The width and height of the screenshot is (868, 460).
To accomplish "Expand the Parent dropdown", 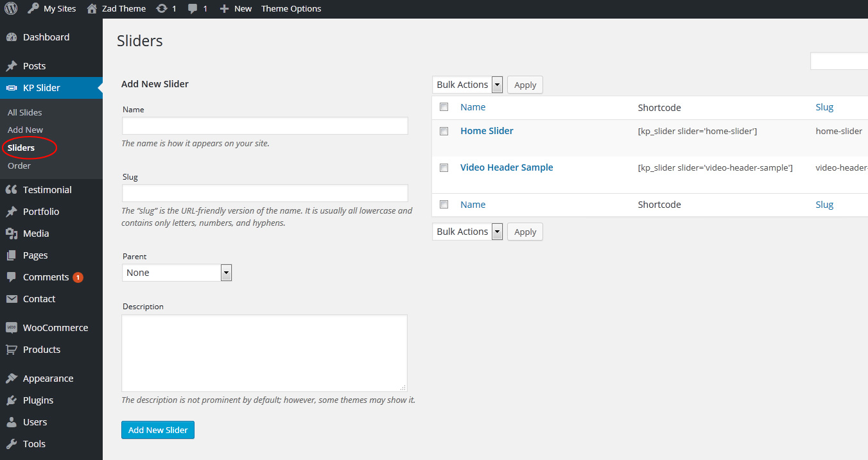I will 177,273.
